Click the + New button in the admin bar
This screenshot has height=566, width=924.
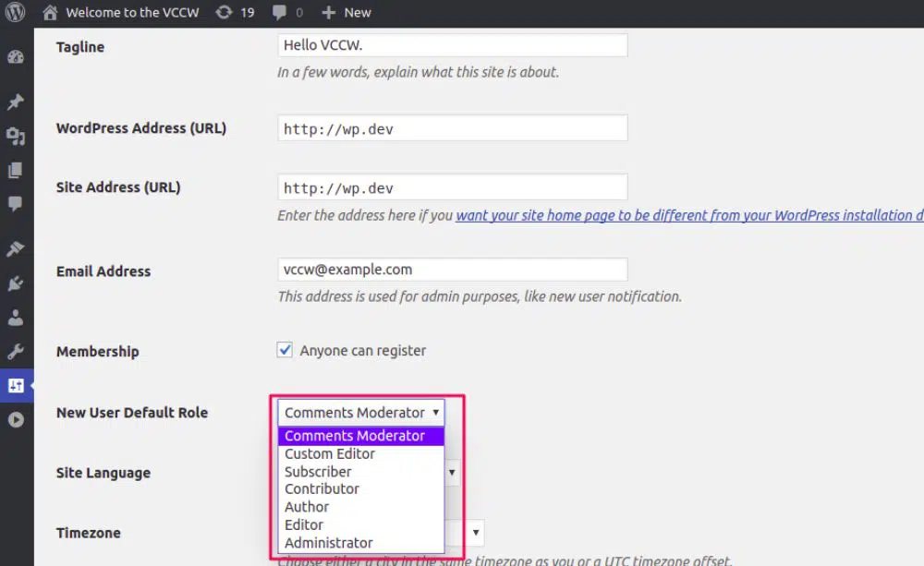click(x=346, y=13)
